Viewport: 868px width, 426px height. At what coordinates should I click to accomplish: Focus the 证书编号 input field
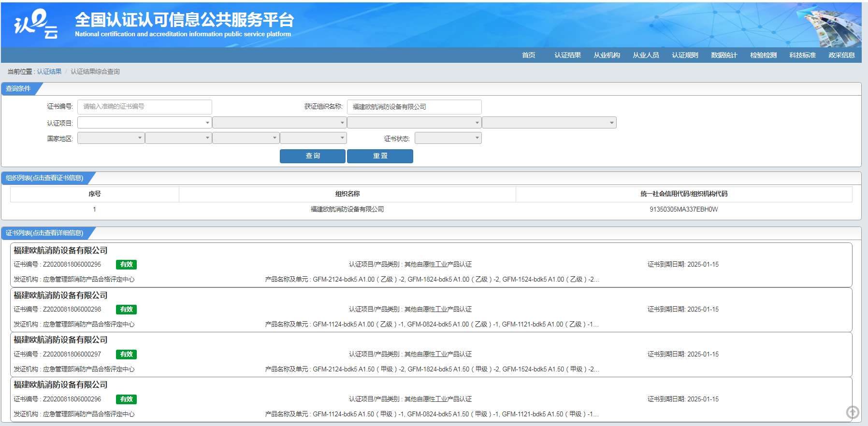click(145, 107)
